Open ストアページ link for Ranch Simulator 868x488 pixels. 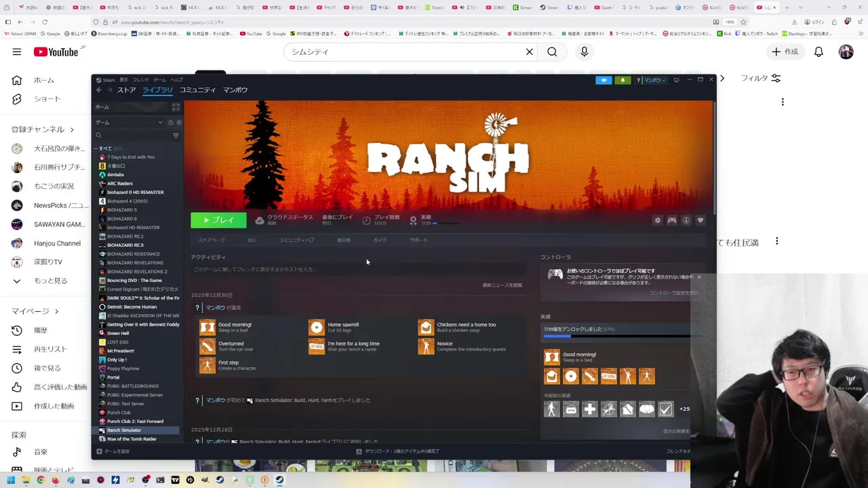212,240
